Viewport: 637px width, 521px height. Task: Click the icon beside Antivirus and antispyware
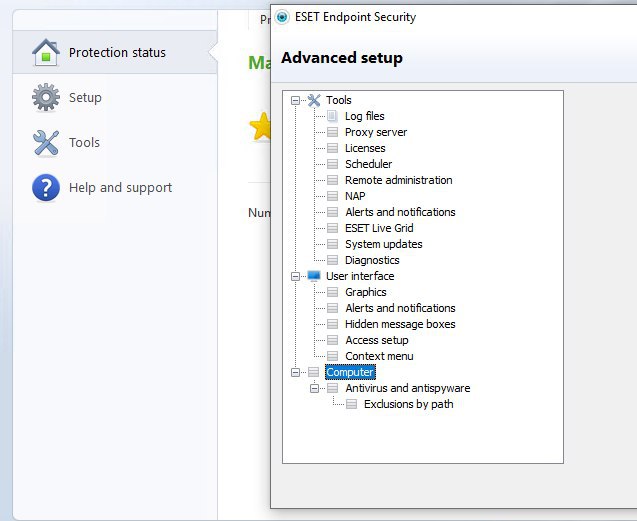click(332, 388)
